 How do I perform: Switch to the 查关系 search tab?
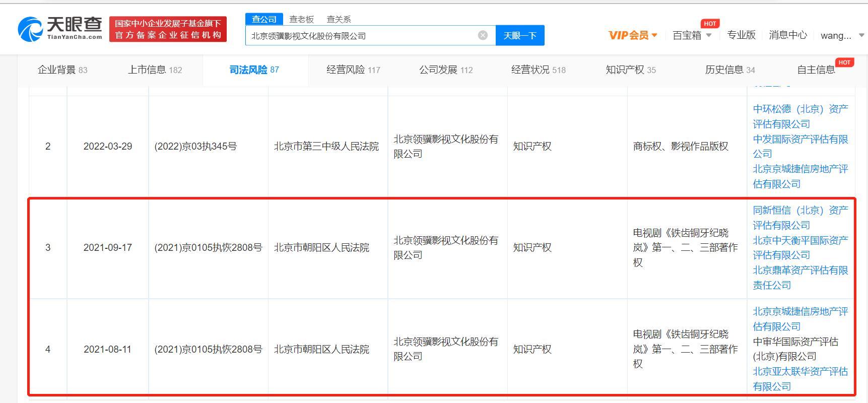click(x=339, y=19)
